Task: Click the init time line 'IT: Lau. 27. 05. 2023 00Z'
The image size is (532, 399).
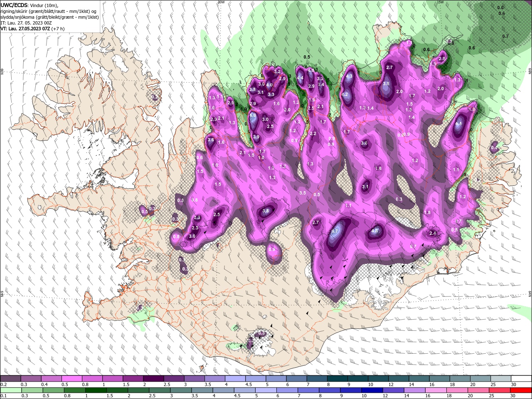Action: (27, 23)
